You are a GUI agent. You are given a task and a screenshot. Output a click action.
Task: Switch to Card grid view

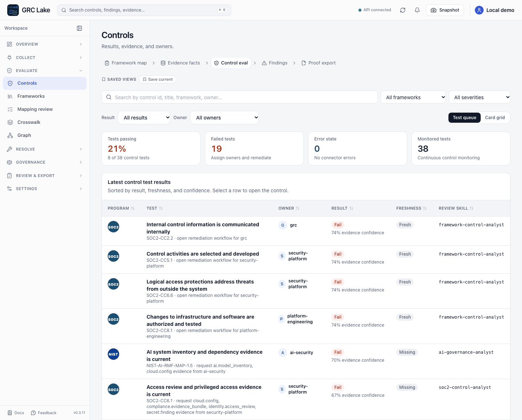(495, 118)
